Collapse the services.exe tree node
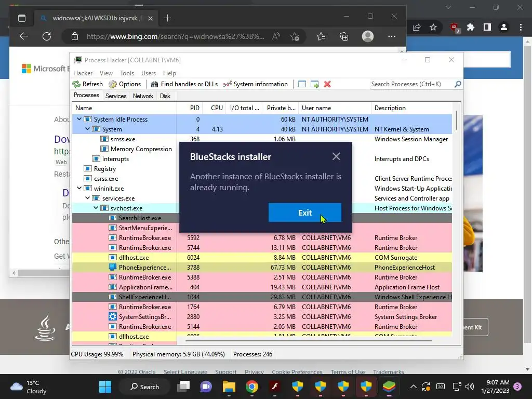This screenshot has width=532, height=399. pyautogui.click(x=87, y=198)
